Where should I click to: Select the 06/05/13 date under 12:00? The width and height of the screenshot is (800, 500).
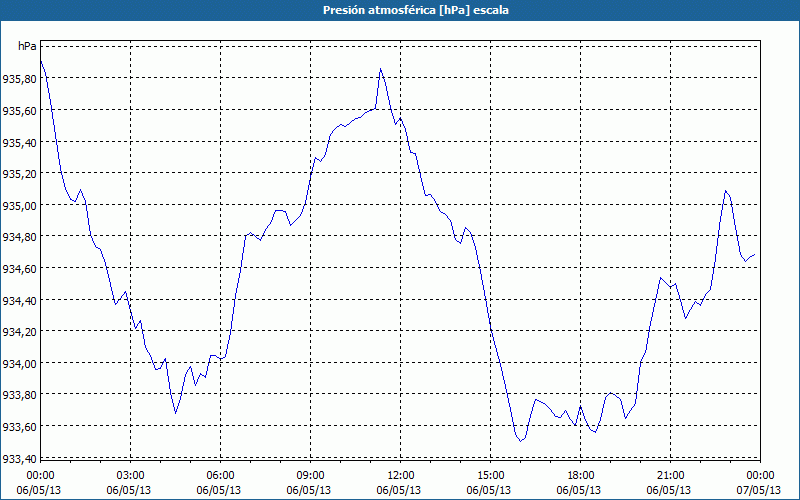point(399,490)
